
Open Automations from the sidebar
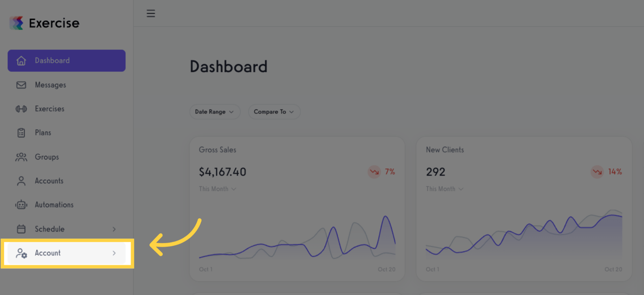(66, 205)
